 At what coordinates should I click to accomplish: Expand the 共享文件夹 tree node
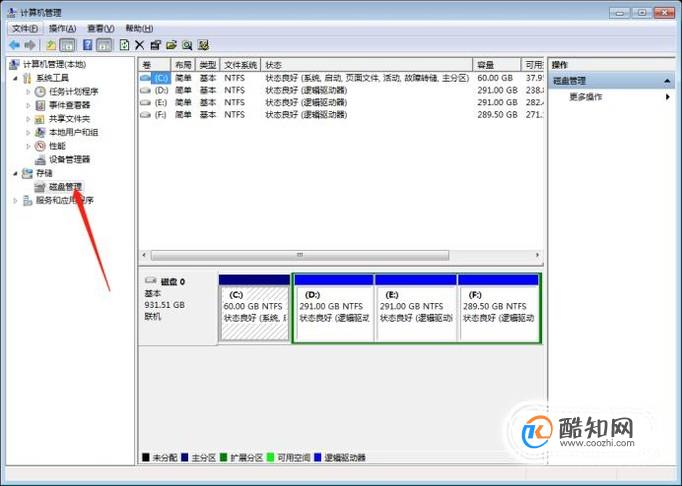pos(28,119)
